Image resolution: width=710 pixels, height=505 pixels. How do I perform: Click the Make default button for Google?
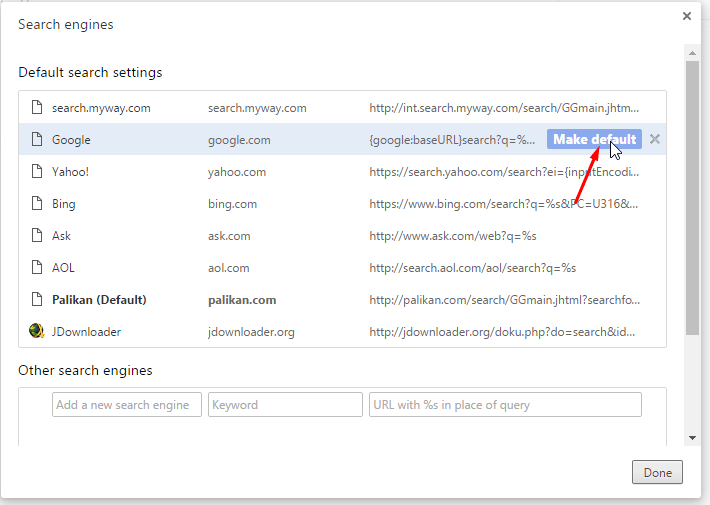[x=594, y=139]
